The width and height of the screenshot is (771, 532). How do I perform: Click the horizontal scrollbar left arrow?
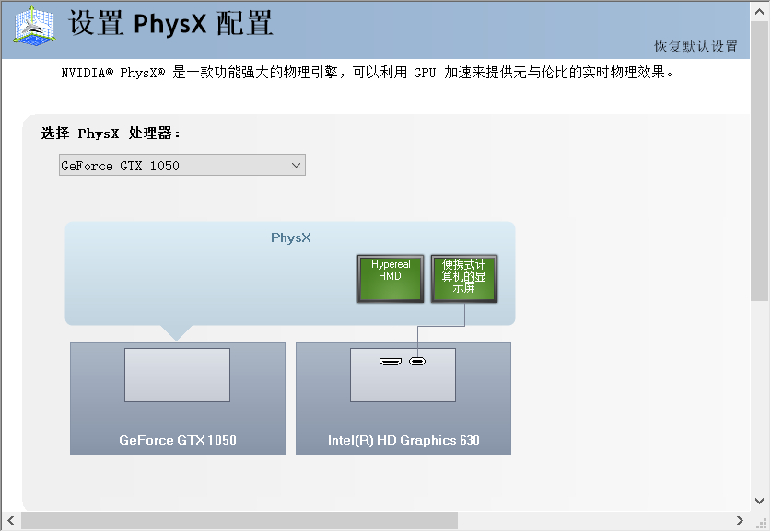(10, 521)
